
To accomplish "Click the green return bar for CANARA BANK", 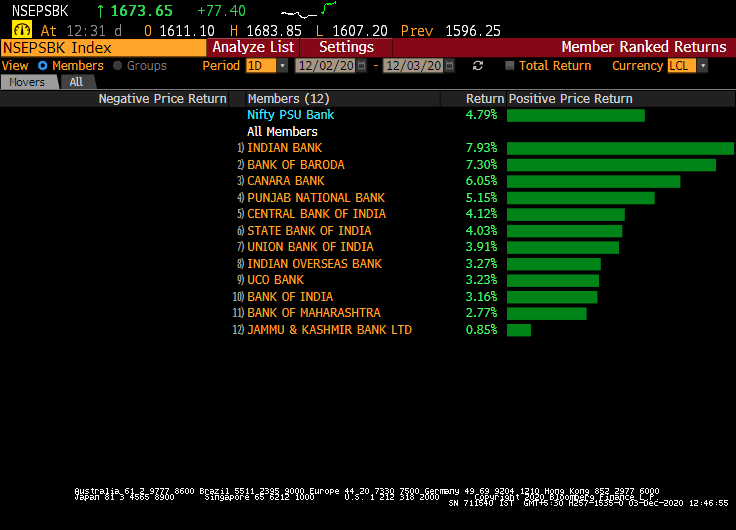I will tap(593, 181).
